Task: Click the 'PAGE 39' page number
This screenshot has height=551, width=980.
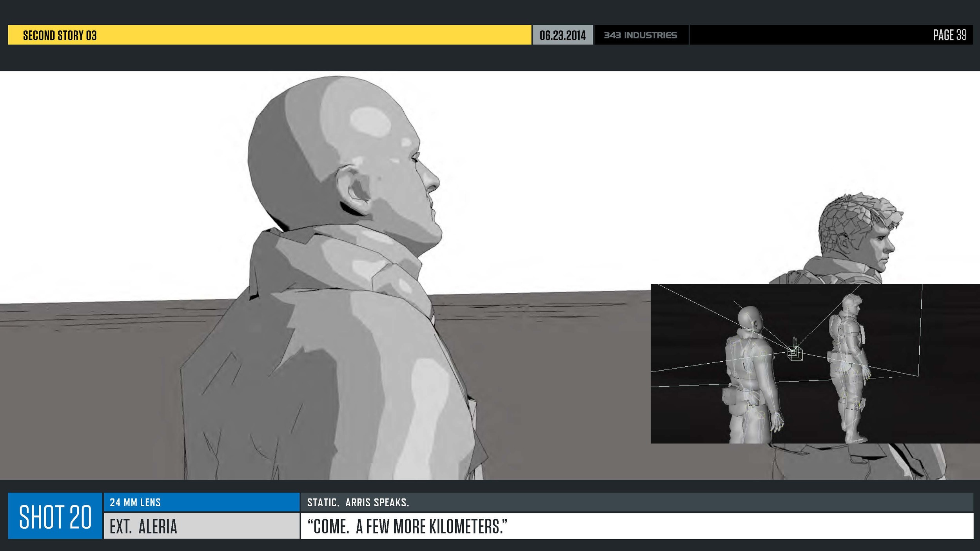Action: [949, 35]
